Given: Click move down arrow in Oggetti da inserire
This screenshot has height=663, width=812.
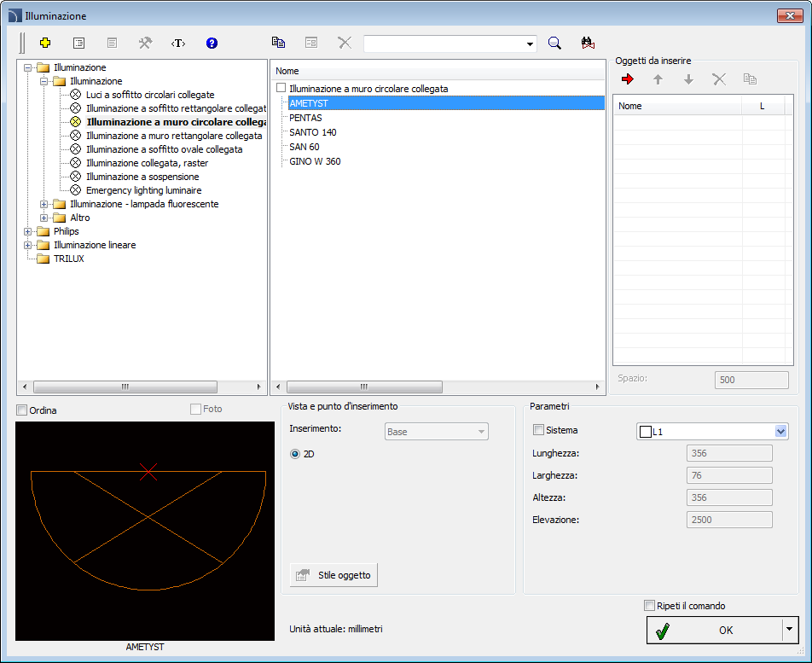Looking at the screenshot, I should point(689,79).
